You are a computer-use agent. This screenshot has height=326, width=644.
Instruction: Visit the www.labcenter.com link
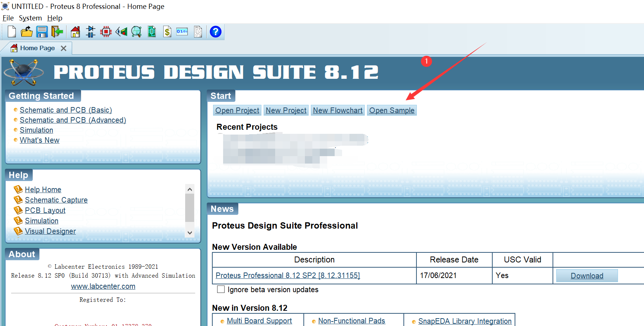(103, 286)
